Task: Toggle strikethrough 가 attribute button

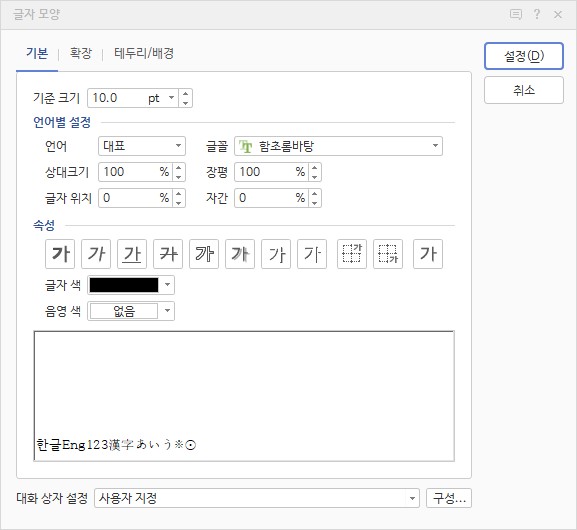Action: point(168,254)
